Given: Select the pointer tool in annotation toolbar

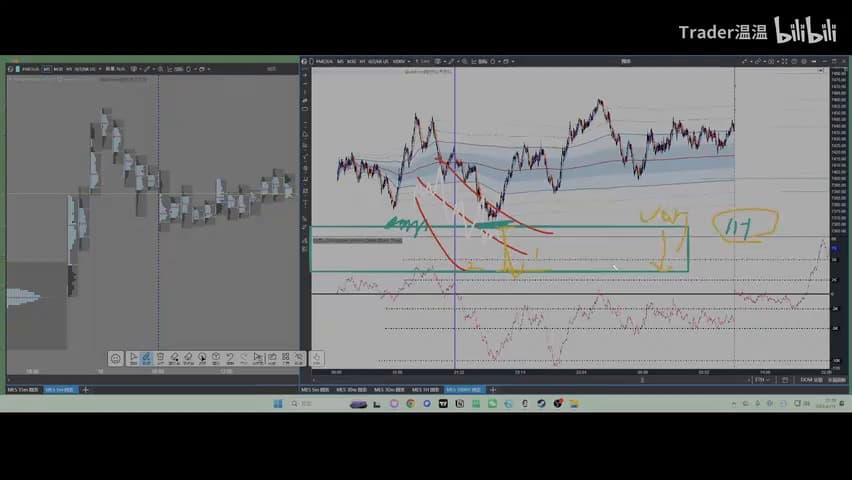Looking at the screenshot, I should tap(133, 358).
